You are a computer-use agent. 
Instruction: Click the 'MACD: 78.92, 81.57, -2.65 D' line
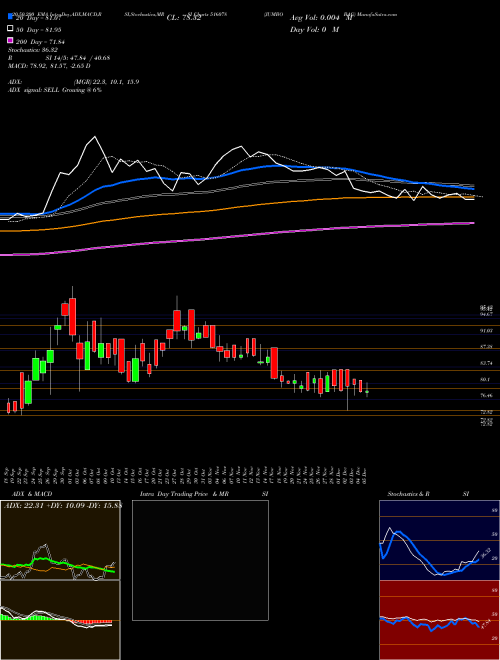click(49, 66)
